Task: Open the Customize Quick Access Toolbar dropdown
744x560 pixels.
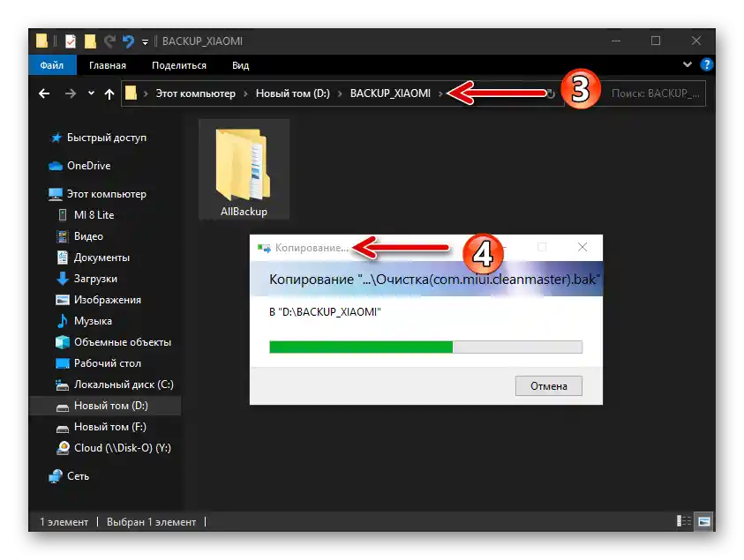Action: tap(145, 42)
